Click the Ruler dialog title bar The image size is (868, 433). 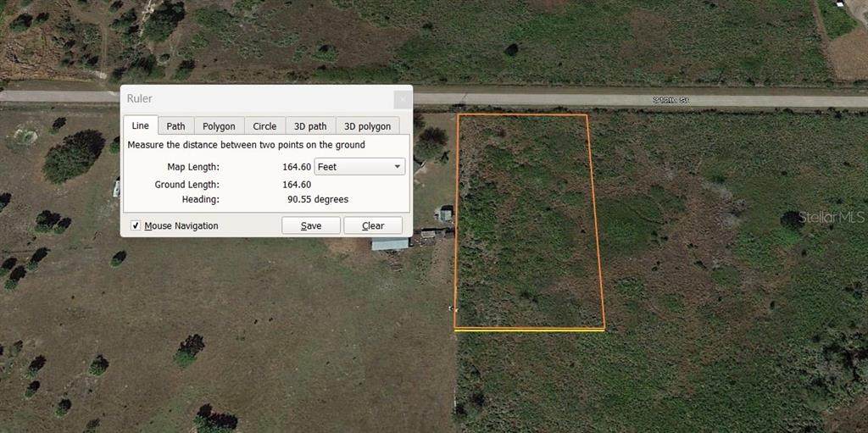coord(258,99)
